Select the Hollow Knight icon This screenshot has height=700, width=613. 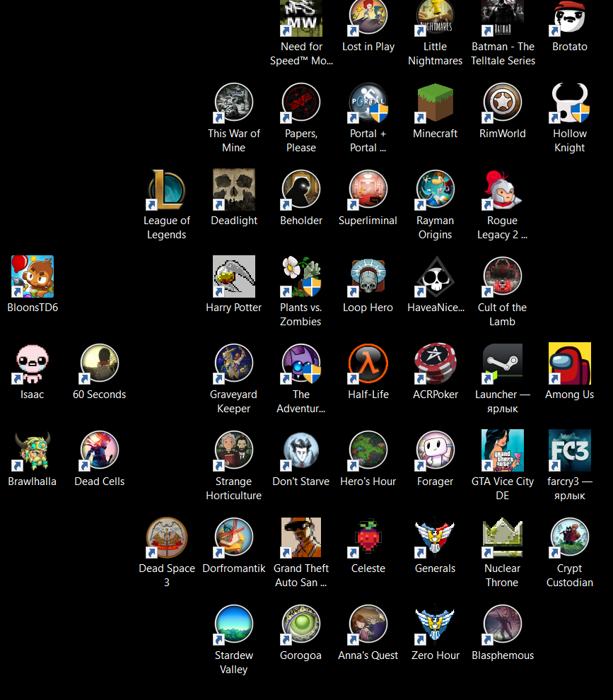tap(570, 103)
